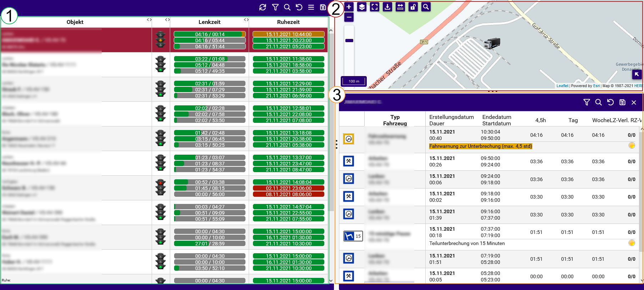This screenshot has height=290, width=644.
Task: Download the map with the download icon
Action: 387,7
